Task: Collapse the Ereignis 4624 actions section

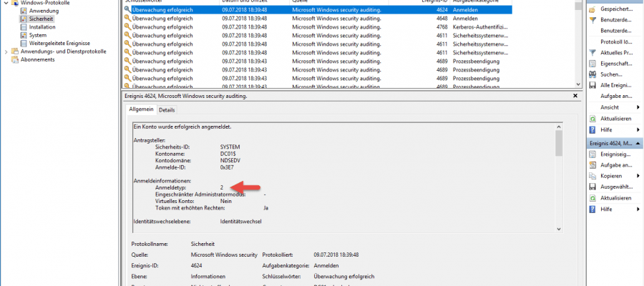Action: [638, 143]
